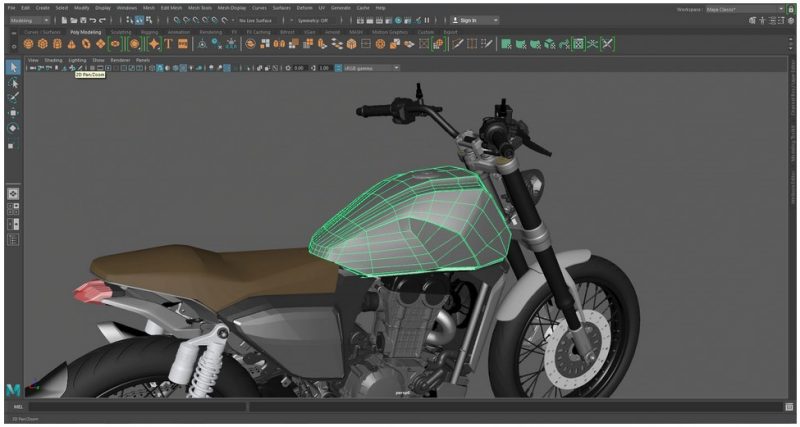The height and width of the screenshot is (427, 800).
Task: Open the Windows menu
Action: 127,8
